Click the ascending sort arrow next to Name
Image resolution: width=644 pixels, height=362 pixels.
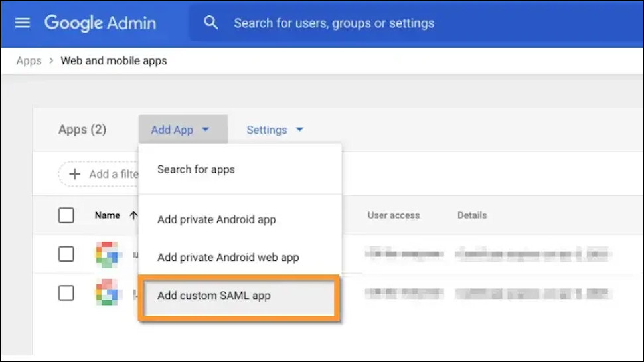pos(133,215)
